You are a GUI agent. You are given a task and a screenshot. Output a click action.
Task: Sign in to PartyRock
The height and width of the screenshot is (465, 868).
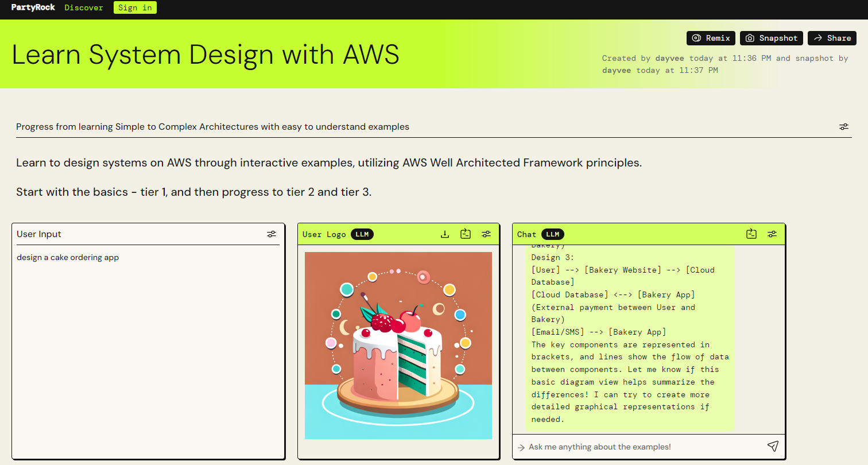pyautogui.click(x=135, y=7)
